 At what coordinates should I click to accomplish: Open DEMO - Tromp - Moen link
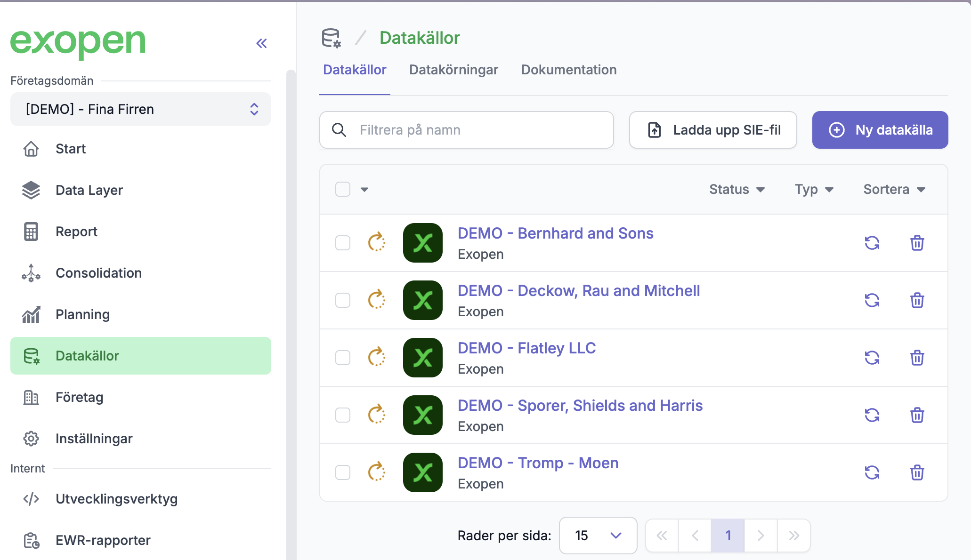pos(538,463)
